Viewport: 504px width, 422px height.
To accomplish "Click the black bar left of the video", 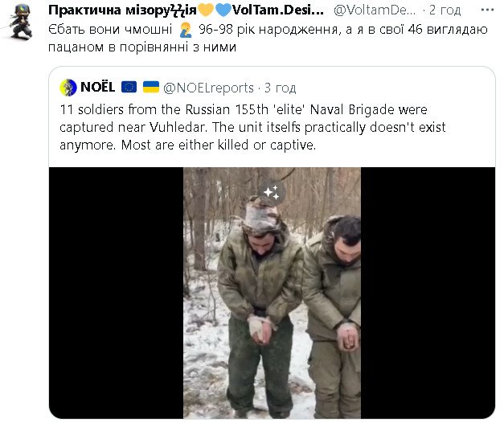I will pos(116,293).
